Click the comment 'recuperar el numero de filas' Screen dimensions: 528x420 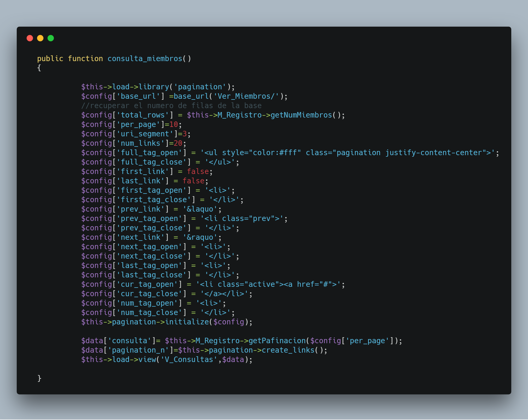[x=171, y=106]
